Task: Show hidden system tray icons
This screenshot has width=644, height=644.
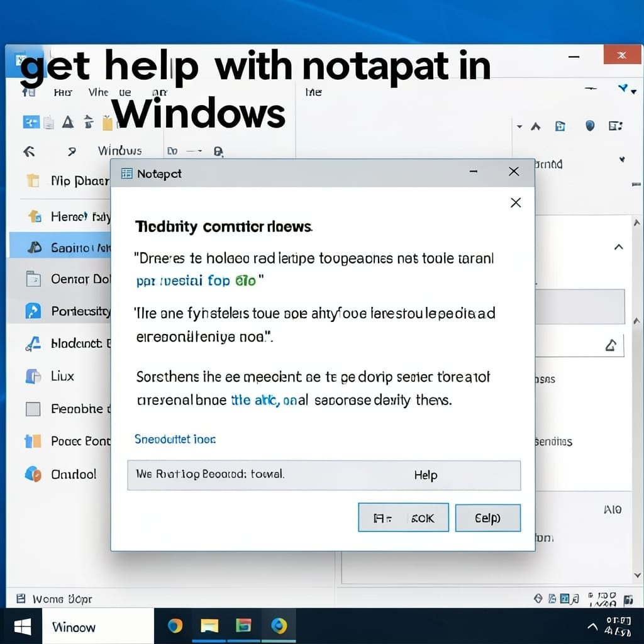Action: pyautogui.click(x=592, y=626)
